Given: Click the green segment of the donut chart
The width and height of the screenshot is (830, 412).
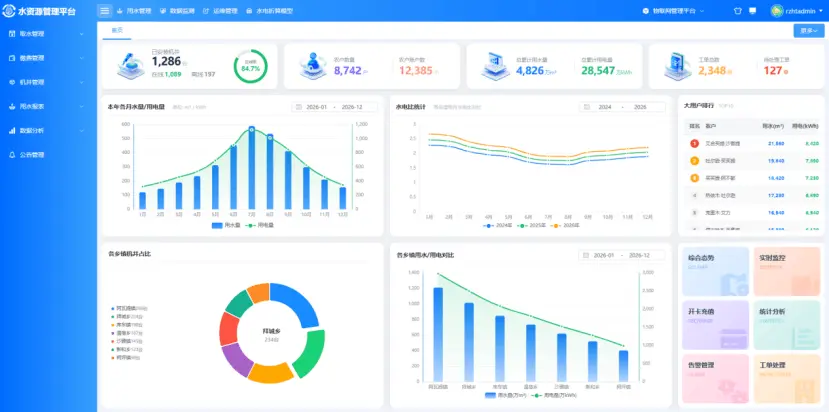Looking at the screenshot, I should click(x=311, y=352).
